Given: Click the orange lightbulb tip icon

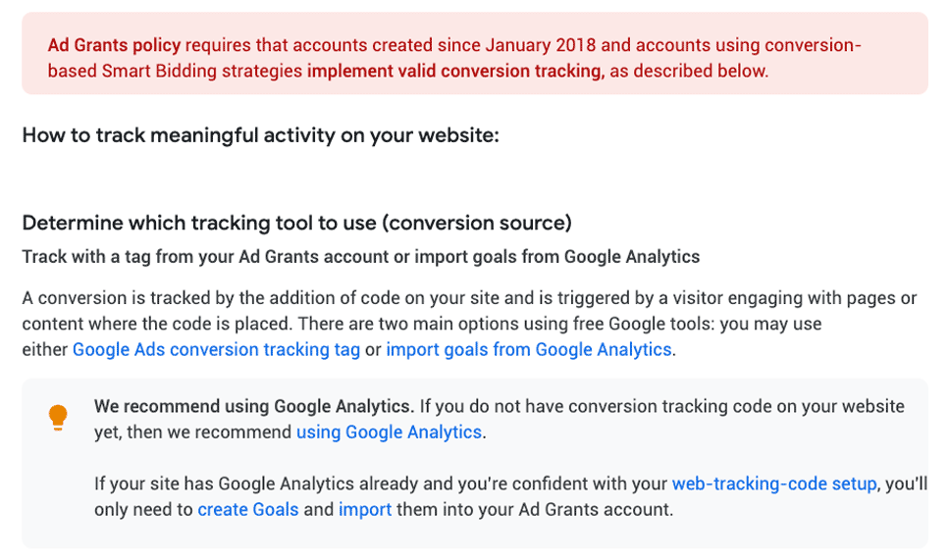Looking at the screenshot, I should [58, 418].
